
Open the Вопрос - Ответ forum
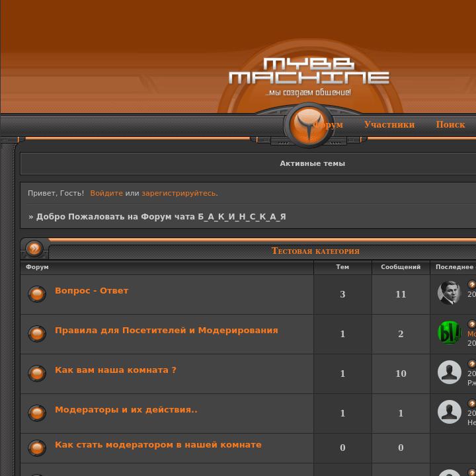click(x=92, y=290)
